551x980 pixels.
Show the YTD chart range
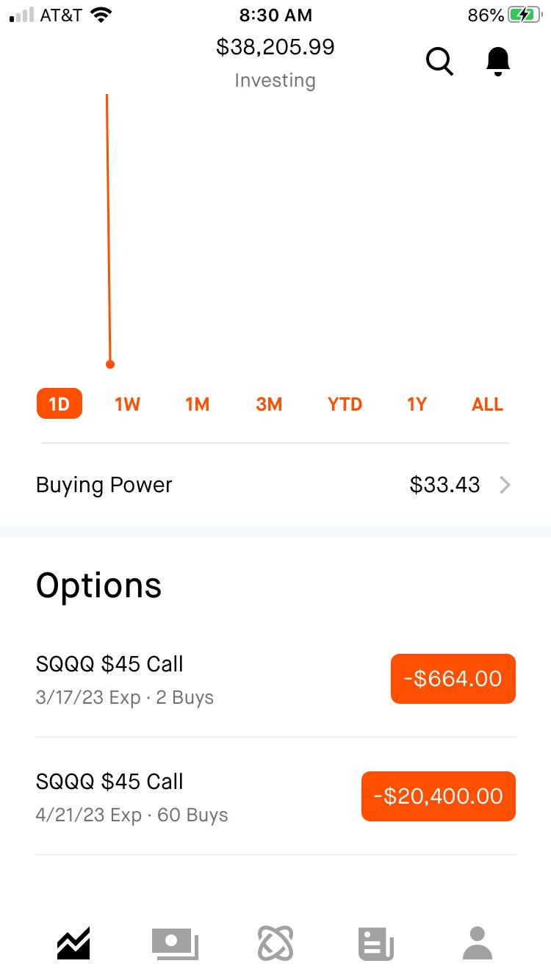345,404
